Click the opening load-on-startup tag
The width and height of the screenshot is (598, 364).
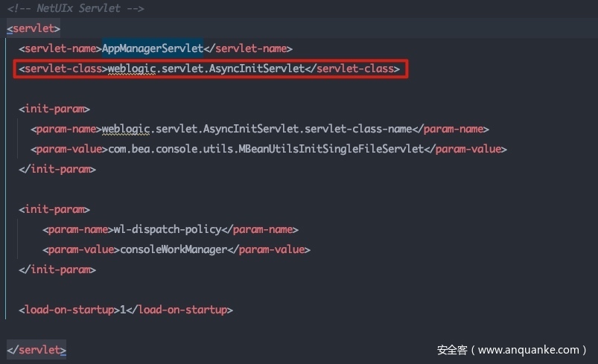pos(69,310)
